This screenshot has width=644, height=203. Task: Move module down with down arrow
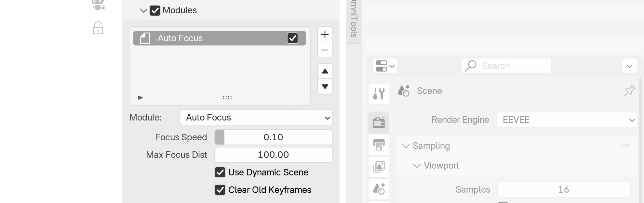(325, 87)
